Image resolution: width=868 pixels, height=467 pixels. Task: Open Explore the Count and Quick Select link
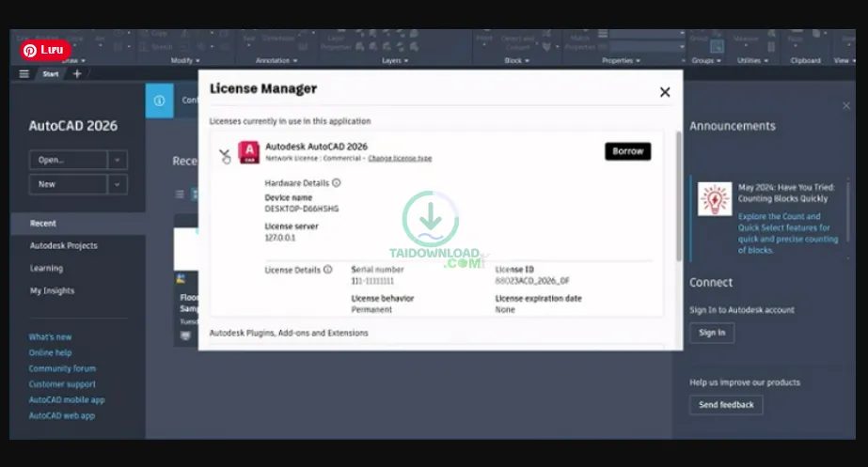(788, 233)
